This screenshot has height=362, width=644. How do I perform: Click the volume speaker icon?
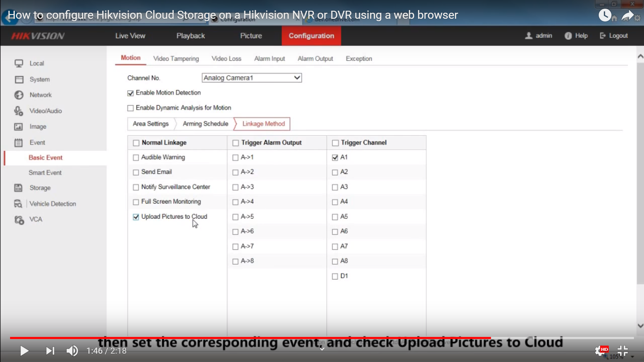72,351
